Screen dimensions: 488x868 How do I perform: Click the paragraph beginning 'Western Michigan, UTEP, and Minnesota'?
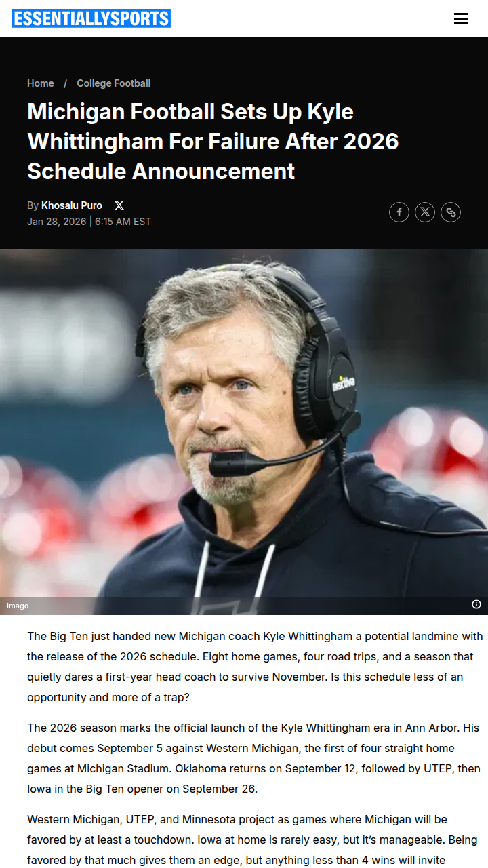tap(252, 840)
